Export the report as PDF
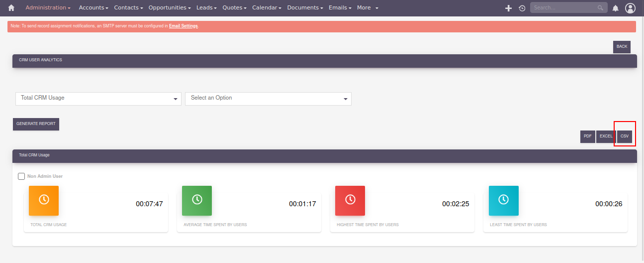Viewport: 644px width, 263px height. pyautogui.click(x=587, y=136)
